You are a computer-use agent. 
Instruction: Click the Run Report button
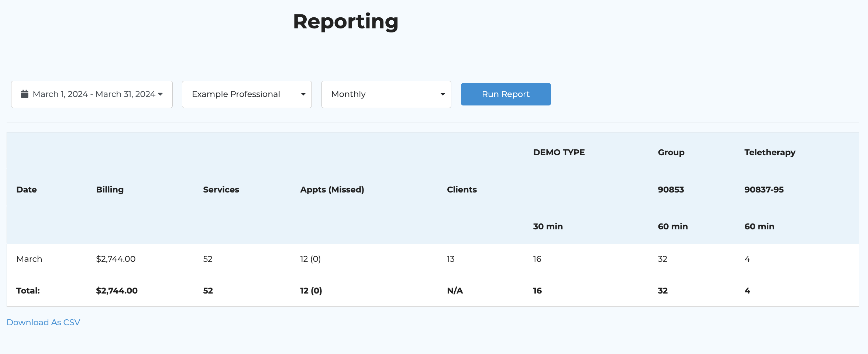pyautogui.click(x=506, y=94)
